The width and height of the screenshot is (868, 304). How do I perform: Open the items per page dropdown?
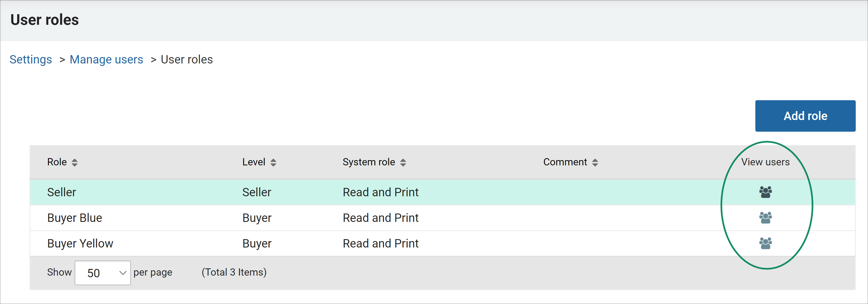pos(103,273)
